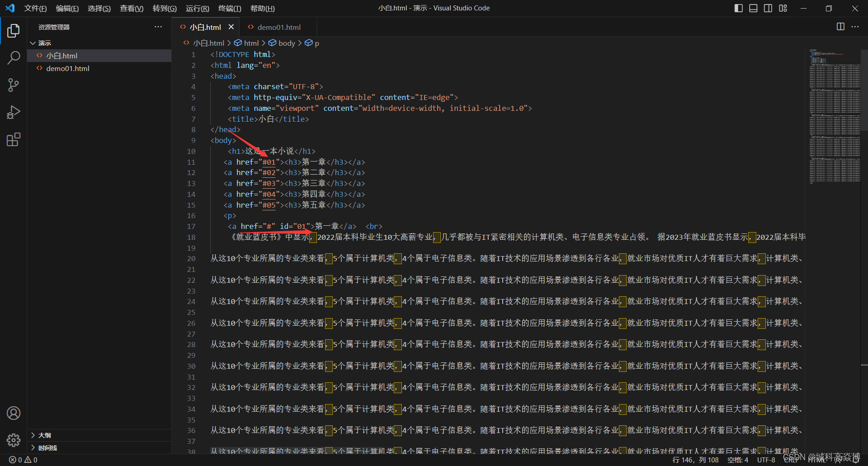Open the 文件(F) menu
The width and height of the screenshot is (868, 466).
[x=35, y=8]
